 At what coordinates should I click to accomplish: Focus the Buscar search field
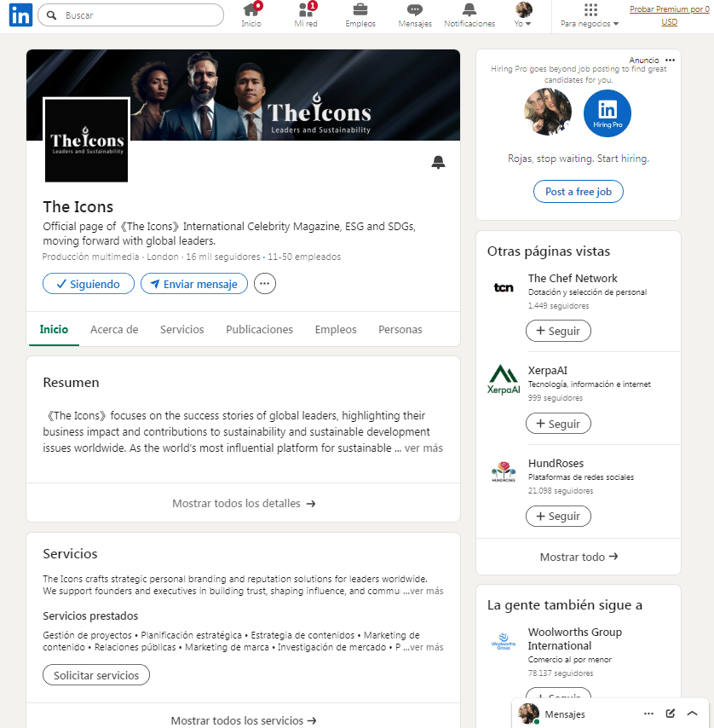point(131,15)
